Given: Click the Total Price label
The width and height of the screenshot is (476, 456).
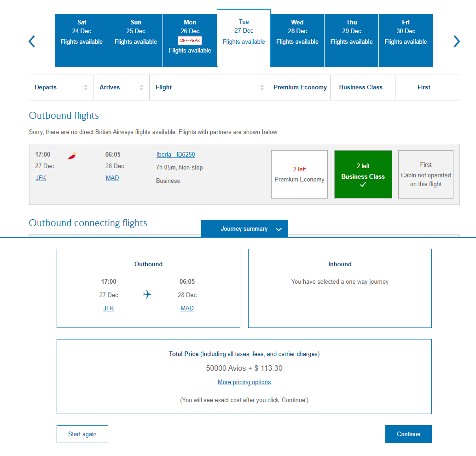Looking at the screenshot, I should (184, 354).
